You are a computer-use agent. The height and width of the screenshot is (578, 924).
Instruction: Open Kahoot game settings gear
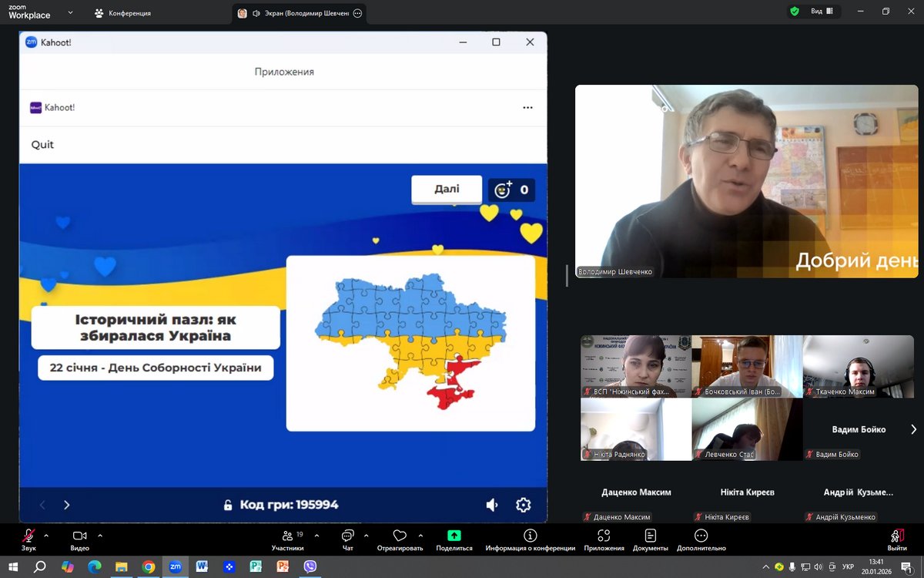click(524, 505)
